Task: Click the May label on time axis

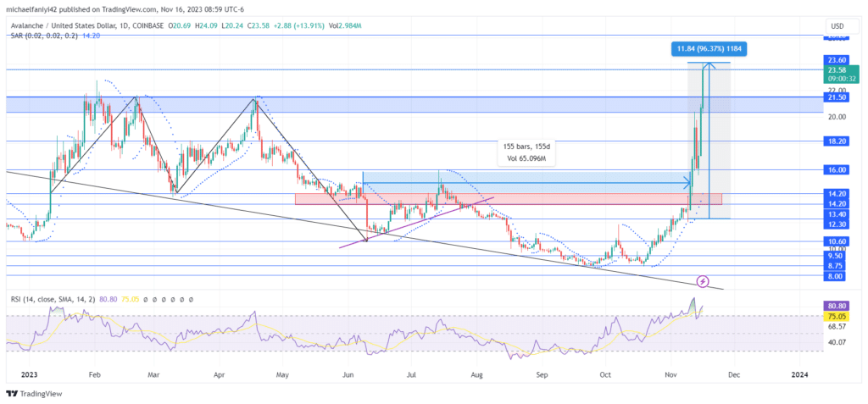Action: 283,374
